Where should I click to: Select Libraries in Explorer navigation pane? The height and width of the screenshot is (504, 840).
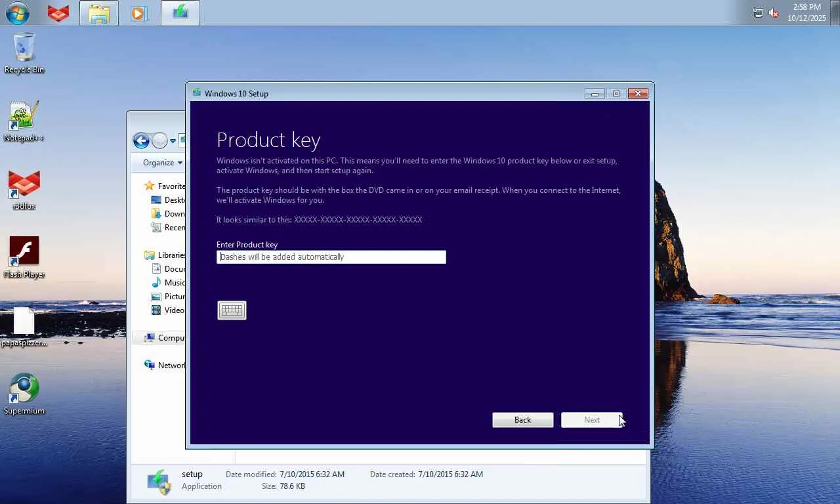tap(165, 255)
